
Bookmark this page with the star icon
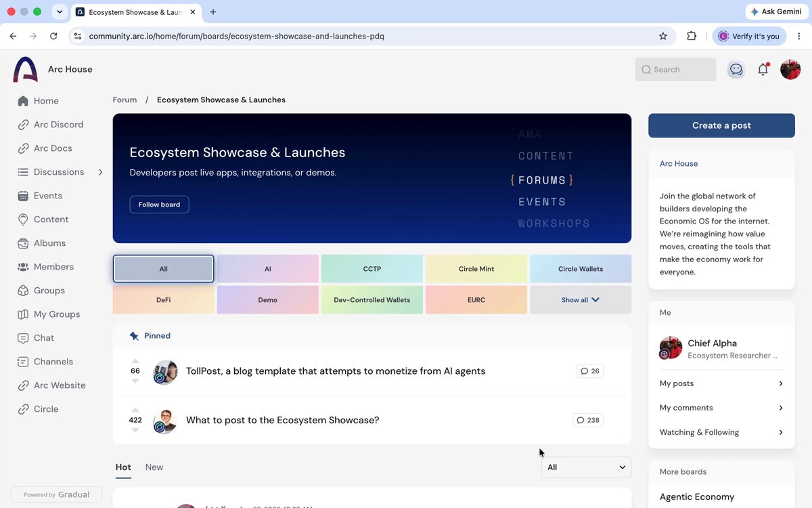point(663,36)
